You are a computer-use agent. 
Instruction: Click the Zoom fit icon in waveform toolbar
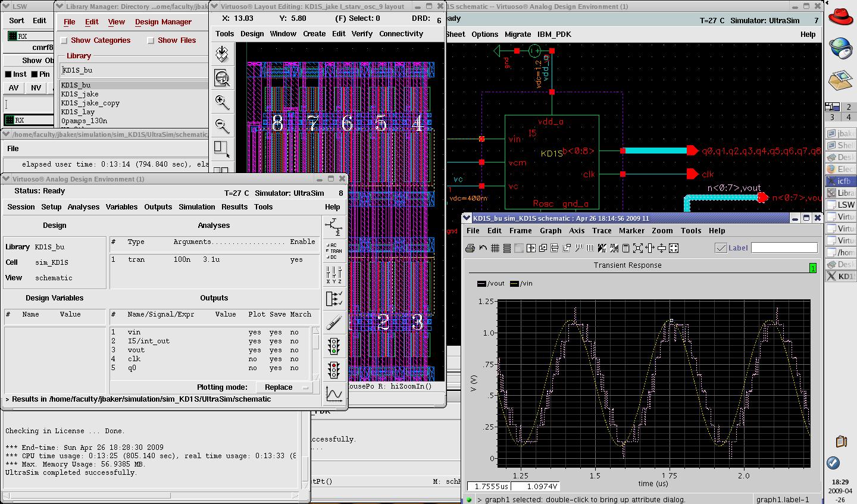point(638,248)
